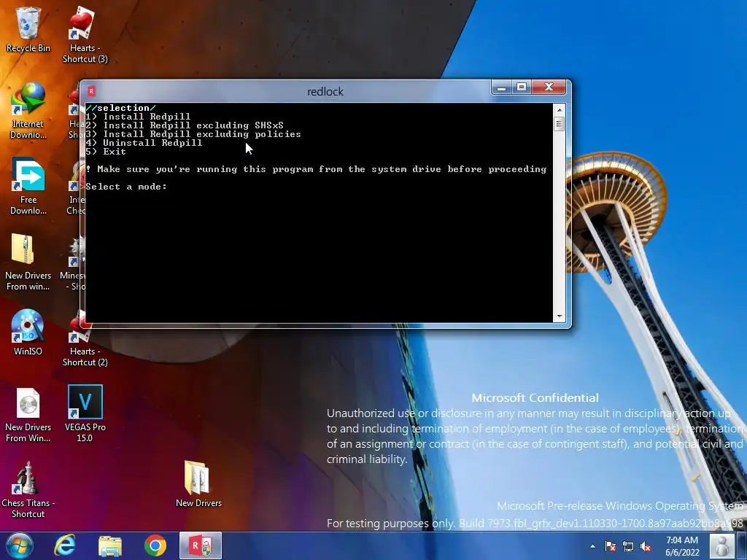The height and width of the screenshot is (560, 747).
Task: Close the redlock window
Action: (x=549, y=87)
